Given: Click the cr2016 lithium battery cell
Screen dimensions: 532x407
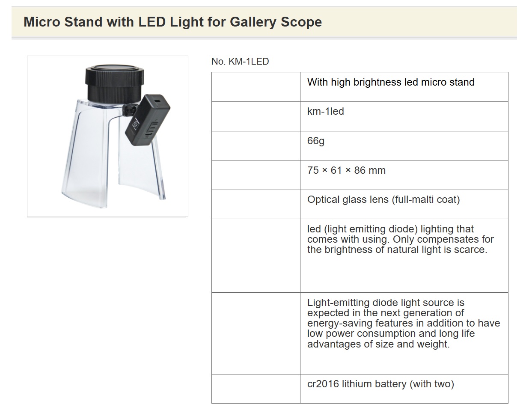Looking at the screenshot, I should click(x=404, y=389).
